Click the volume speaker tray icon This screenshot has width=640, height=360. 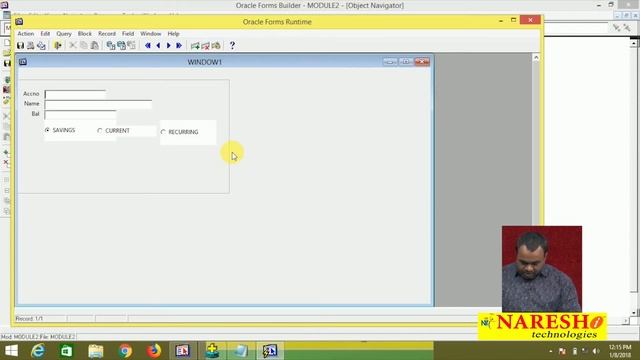coord(596,351)
